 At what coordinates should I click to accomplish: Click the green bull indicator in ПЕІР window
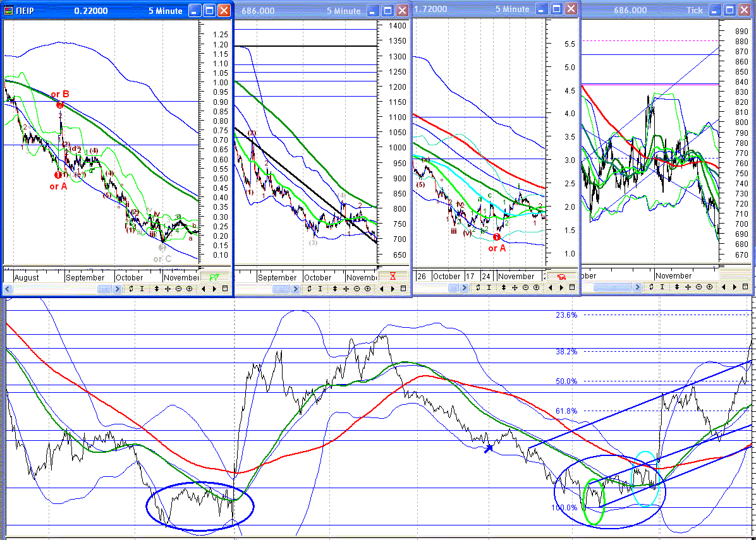click(214, 277)
